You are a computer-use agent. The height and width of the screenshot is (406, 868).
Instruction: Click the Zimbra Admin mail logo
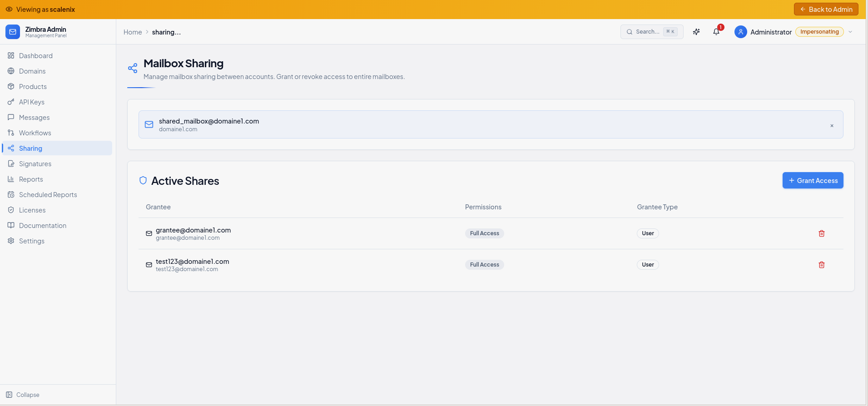point(13,32)
